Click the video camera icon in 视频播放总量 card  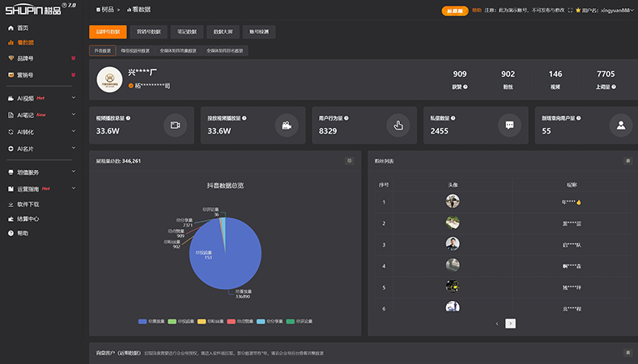[x=174, y=125]
